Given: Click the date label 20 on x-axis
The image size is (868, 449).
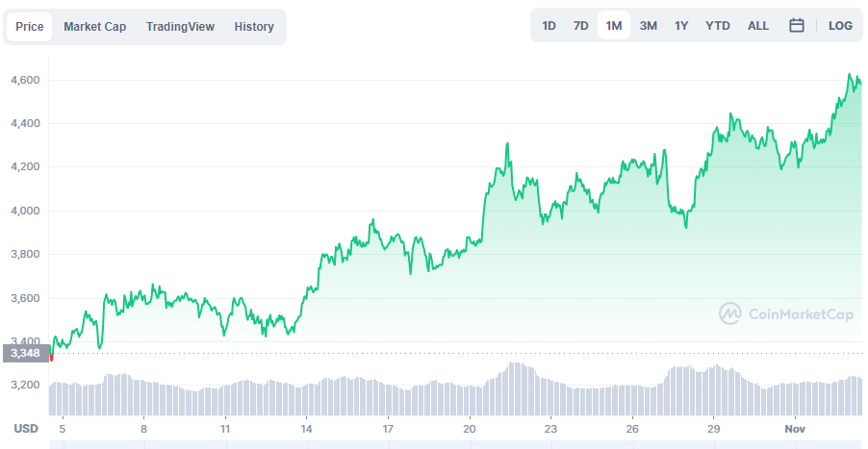Looking at the screenshot, I should pyautogui.click(x=470, y=429).
